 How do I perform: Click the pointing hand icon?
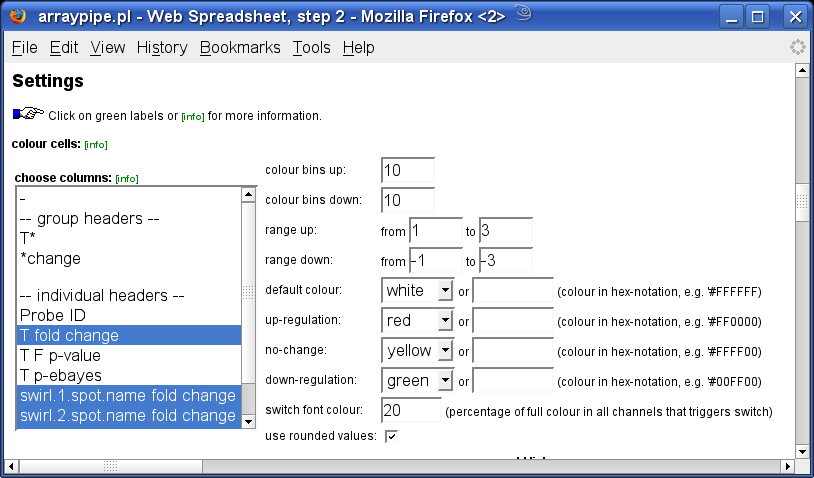[x=29, y=113]
